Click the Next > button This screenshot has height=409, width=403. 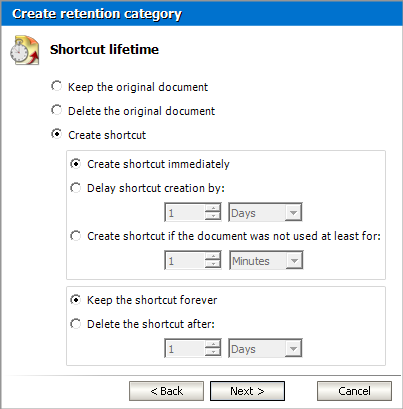tap(247, 391)
